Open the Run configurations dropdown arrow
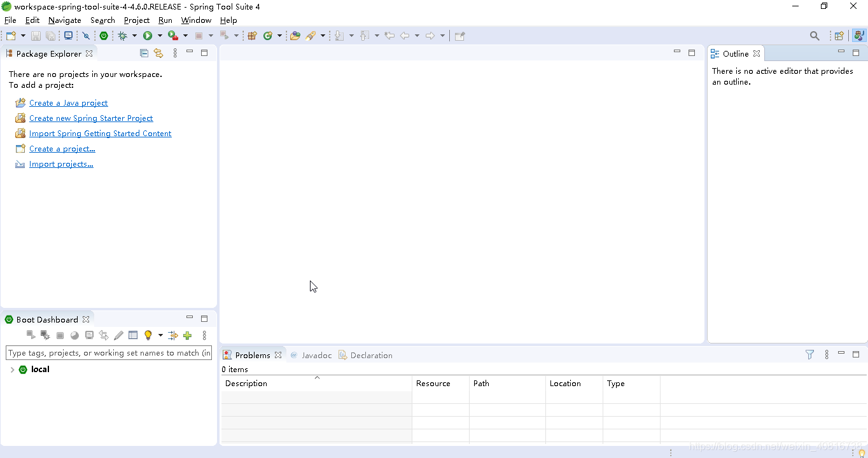Viewport: 868px width, 458px height. [160, 36]
